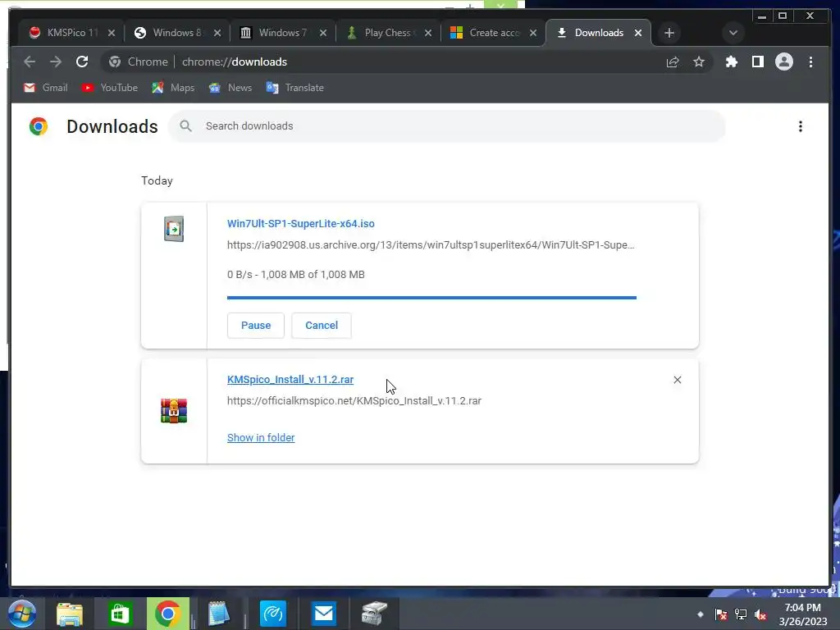This screenshot has width=840, height=630.
Task: Open the YouTube bookmark
Action: [x=110, y=87]
